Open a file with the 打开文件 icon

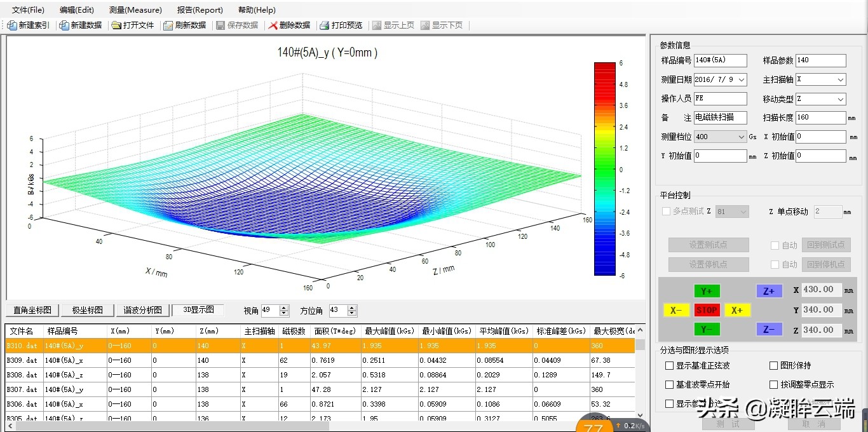133,25
